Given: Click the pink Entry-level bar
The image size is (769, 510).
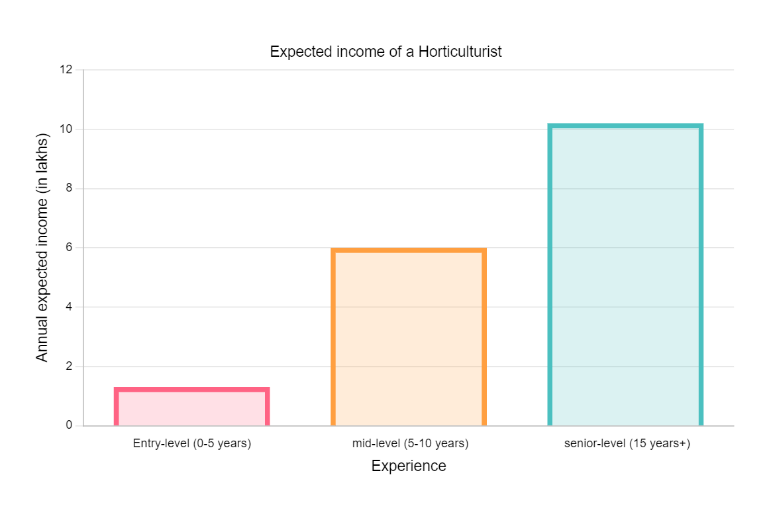Looking at the screenshot, I should (192, 407).
